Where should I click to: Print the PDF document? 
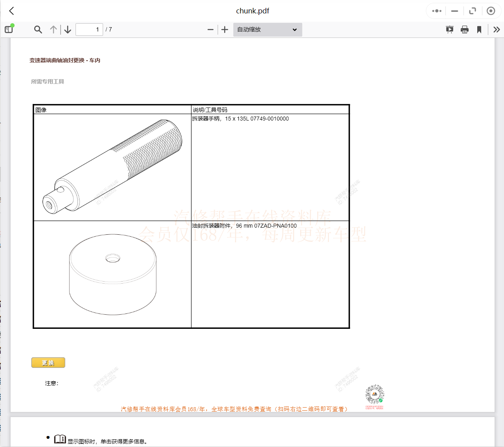click(x=465, y=30)
